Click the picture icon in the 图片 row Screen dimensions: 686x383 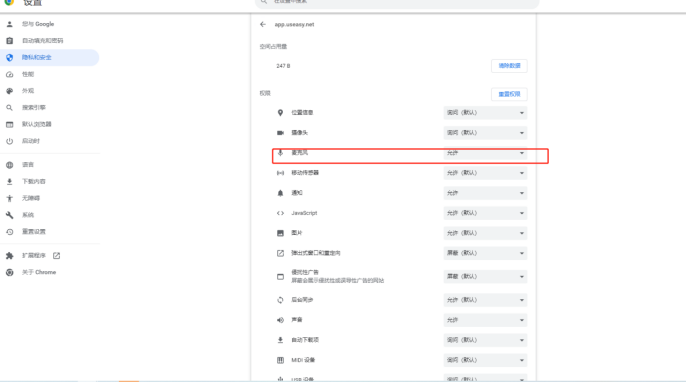280,233
